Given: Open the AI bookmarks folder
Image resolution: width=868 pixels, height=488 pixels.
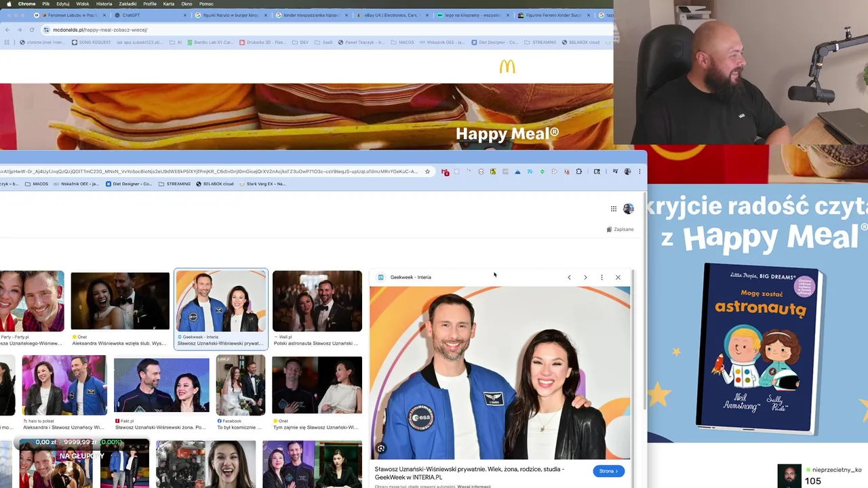Looking at the screenshot, I should pos(176,42).
